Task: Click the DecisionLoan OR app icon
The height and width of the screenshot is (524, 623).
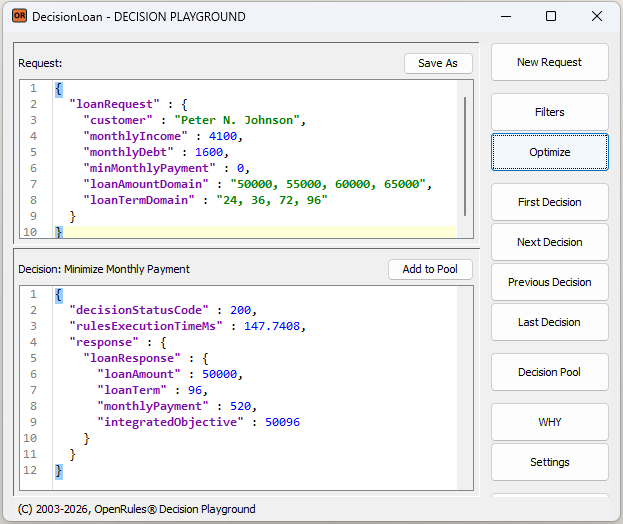Action: tap(19, 16)
